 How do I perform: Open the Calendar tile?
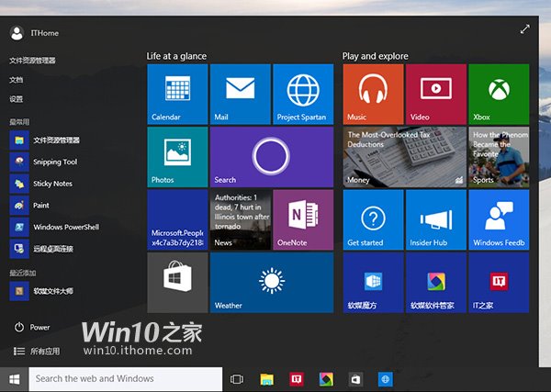[177, 94]
